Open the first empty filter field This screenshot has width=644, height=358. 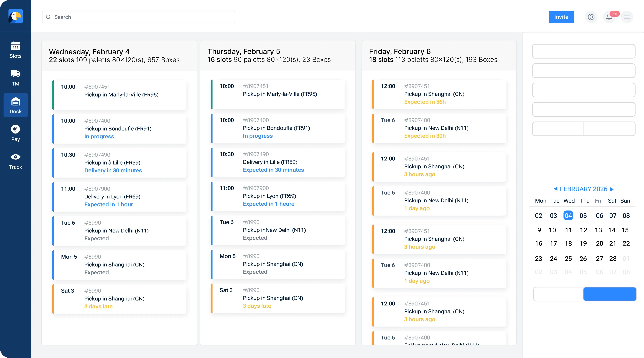pyautogui.click(x=583, y=51)
